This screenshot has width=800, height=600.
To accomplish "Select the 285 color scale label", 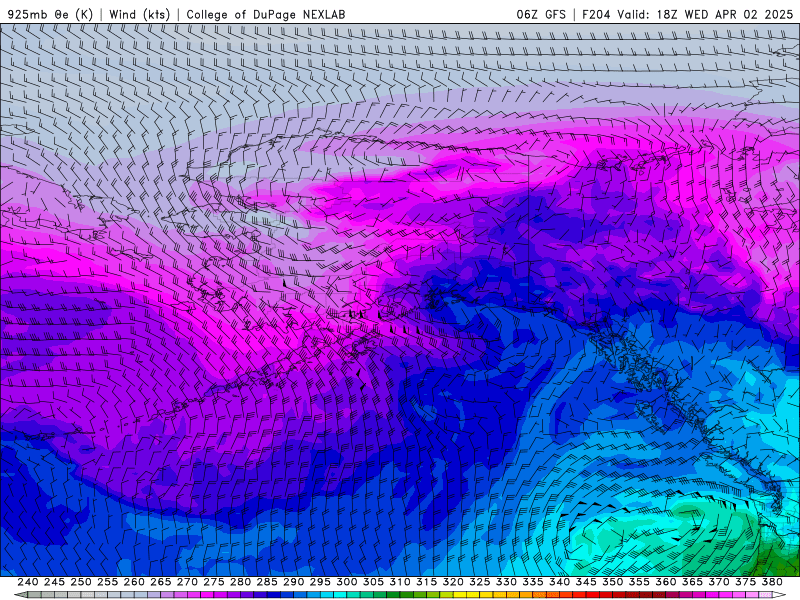I will point(267,582).
